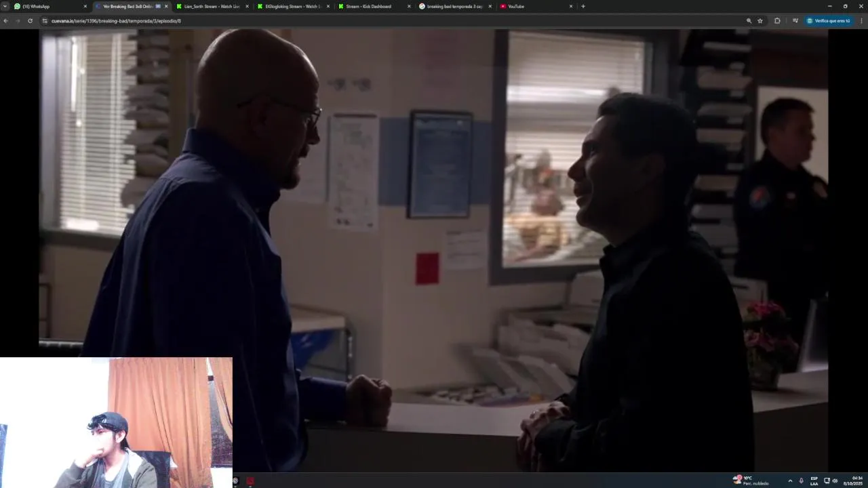Close the ElGloglioking Stream tab
Image resolution: width=868 pixels, height=488 pixels.
[328, 6]
